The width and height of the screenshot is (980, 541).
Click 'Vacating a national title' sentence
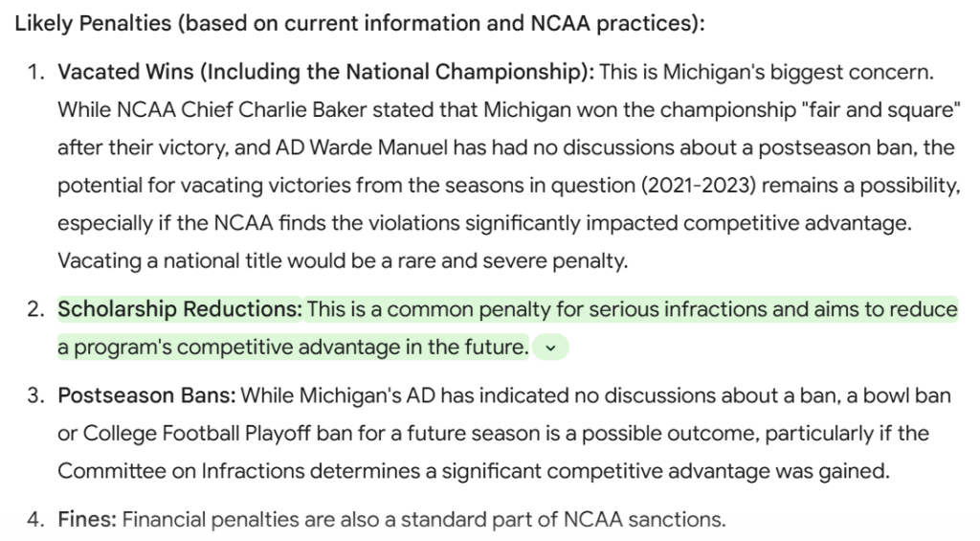click(343, 260)
